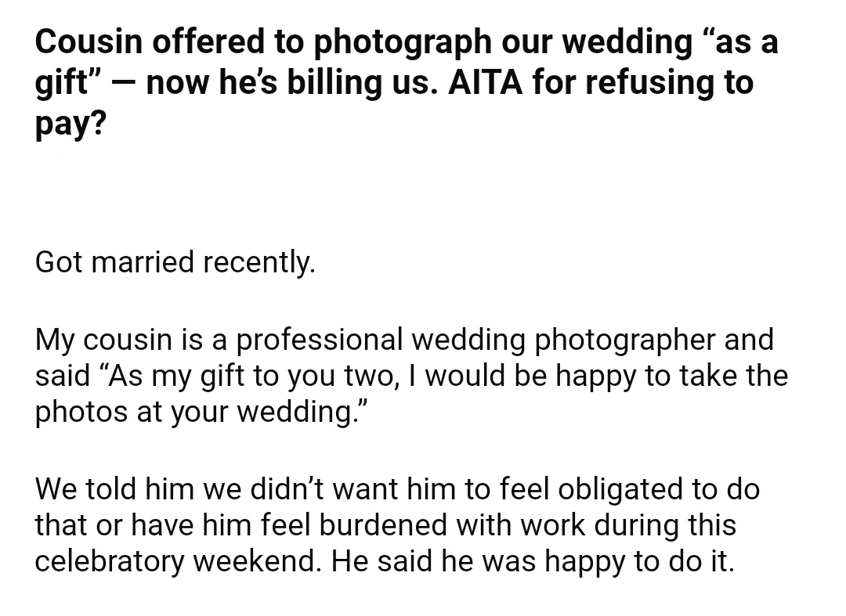Viewport: 846px width, 616px height.
Task: Click the word "celebratory" in the last paragraph
Action: coord(110,561)
